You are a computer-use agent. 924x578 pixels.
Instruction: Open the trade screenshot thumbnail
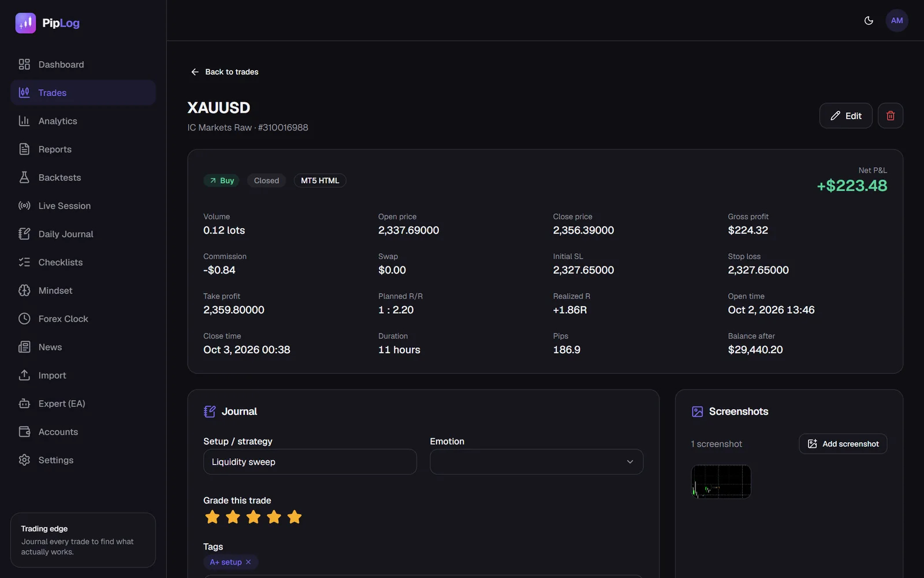(721, 481)
